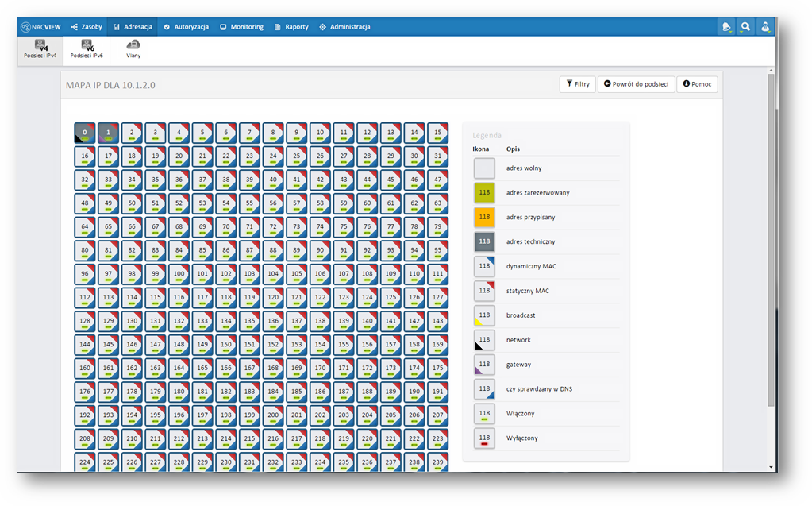Viewport: 812px width, 506px height.
Task: Select IP address tile 207
Action: coord(438,415)
